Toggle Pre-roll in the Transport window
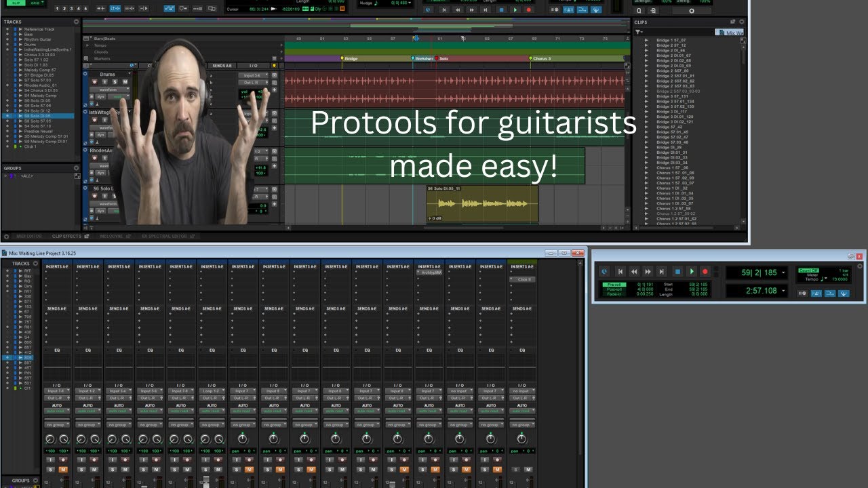The image size is (868, 488). coord(614,285)
